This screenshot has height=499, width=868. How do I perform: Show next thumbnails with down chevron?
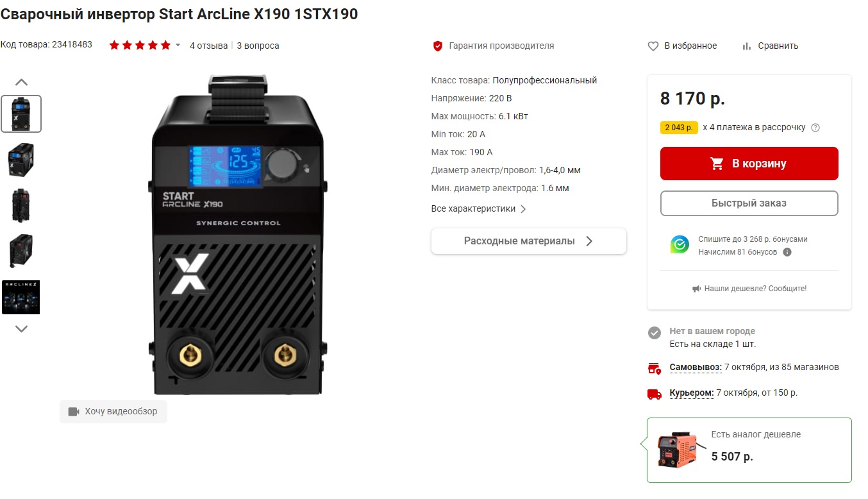(x=21, y=329)
